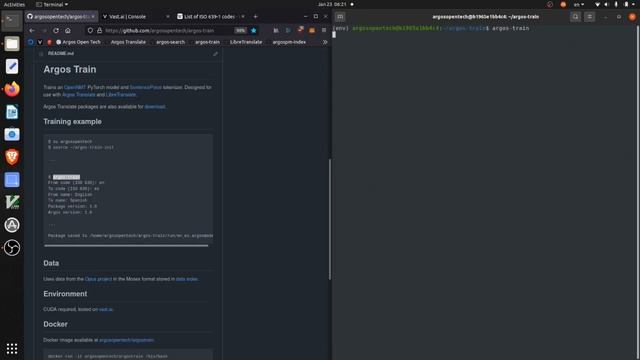640x360 pixels.
Task: Follow the download link for packages
Action: [155, 107]
